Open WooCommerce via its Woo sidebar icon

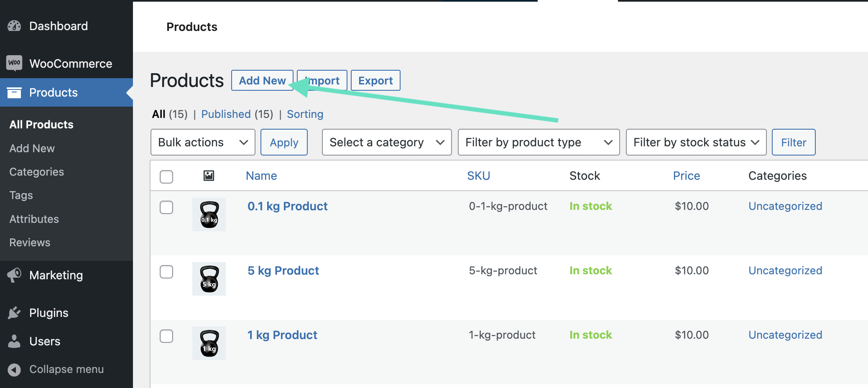14,63
